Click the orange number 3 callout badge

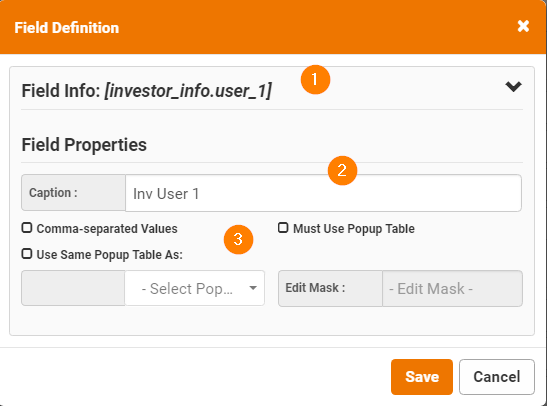coord(238,240)
